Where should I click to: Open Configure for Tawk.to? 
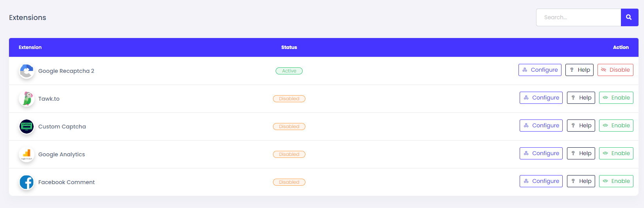(x=541, y=98)
